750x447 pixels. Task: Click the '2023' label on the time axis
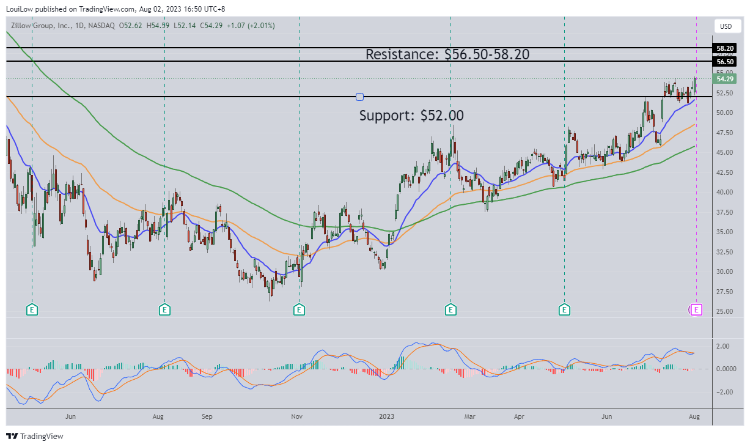tap(386, 416)
